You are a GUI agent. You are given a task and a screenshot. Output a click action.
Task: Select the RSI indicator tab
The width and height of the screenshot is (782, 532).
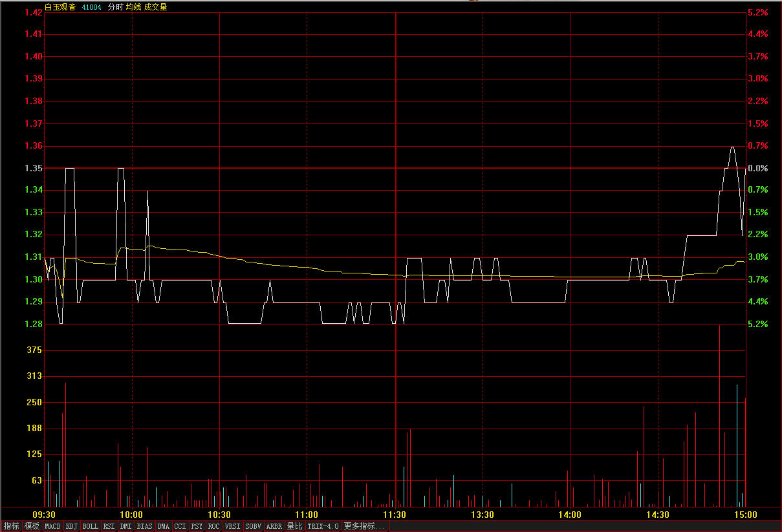[109, 526]
